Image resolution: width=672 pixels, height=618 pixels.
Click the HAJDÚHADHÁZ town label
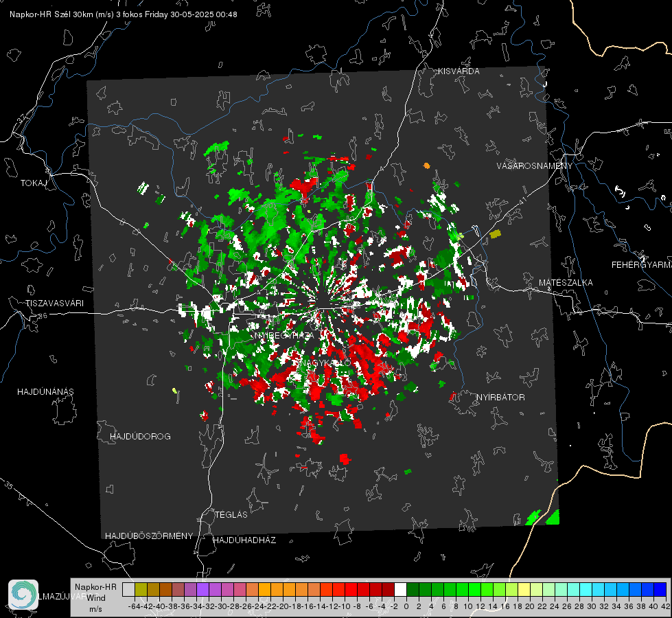click(244, 540)
